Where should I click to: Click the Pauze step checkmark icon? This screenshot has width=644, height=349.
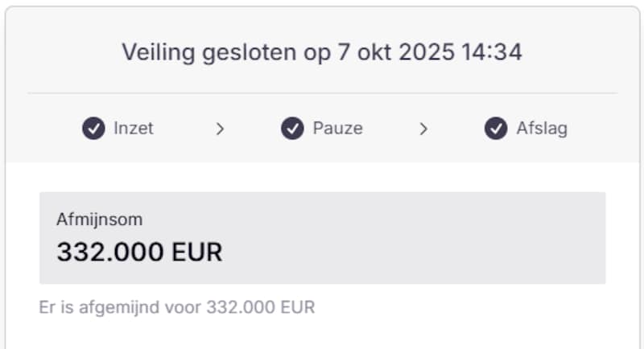point(292,129)
